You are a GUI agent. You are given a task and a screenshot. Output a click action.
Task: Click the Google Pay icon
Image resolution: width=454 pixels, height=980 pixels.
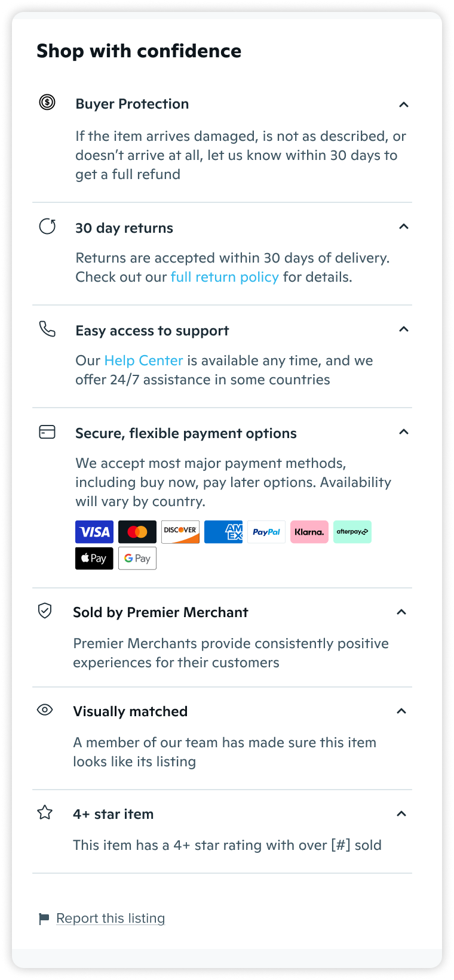[137, 559]
